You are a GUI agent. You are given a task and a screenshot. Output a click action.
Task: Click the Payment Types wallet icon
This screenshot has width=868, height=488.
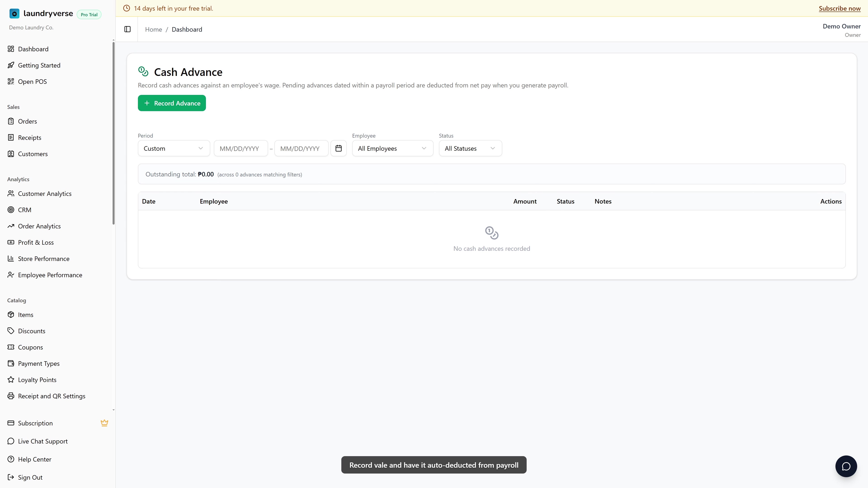pos(11,363)
